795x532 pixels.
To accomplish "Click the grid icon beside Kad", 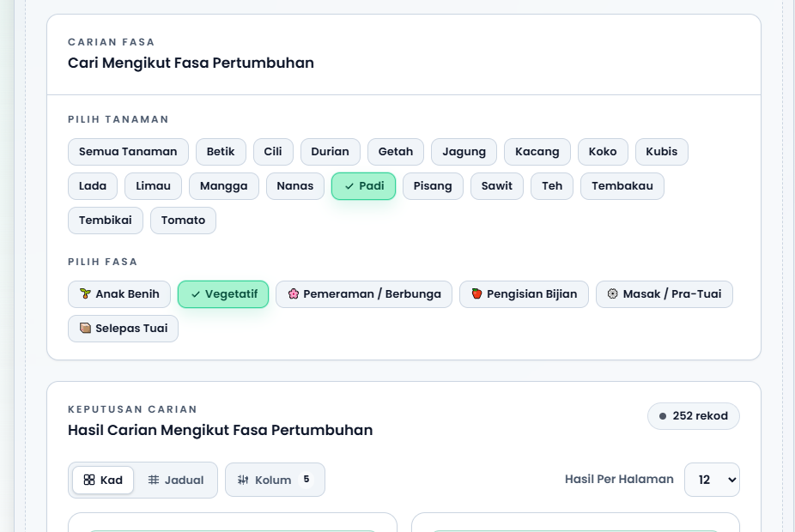I will point(89,480).
